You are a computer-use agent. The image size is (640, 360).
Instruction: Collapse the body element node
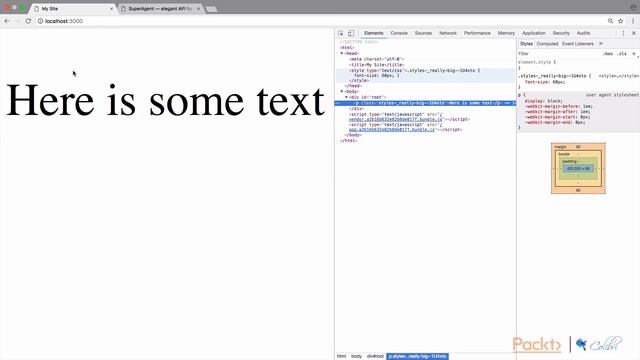point(342,91)
